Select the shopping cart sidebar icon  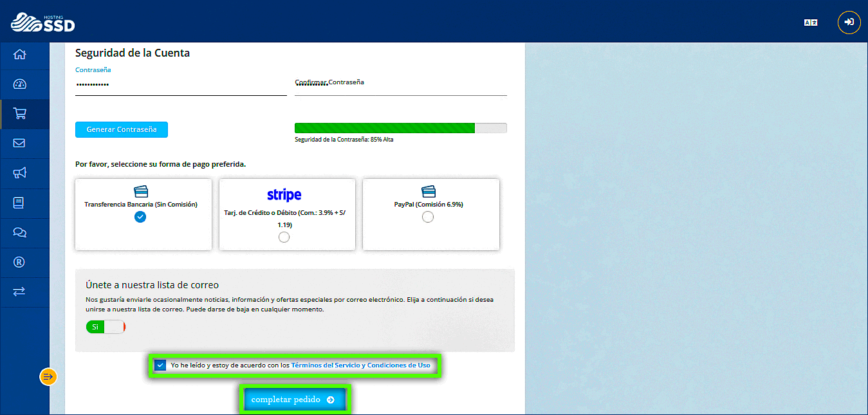[x=19, y=114]
